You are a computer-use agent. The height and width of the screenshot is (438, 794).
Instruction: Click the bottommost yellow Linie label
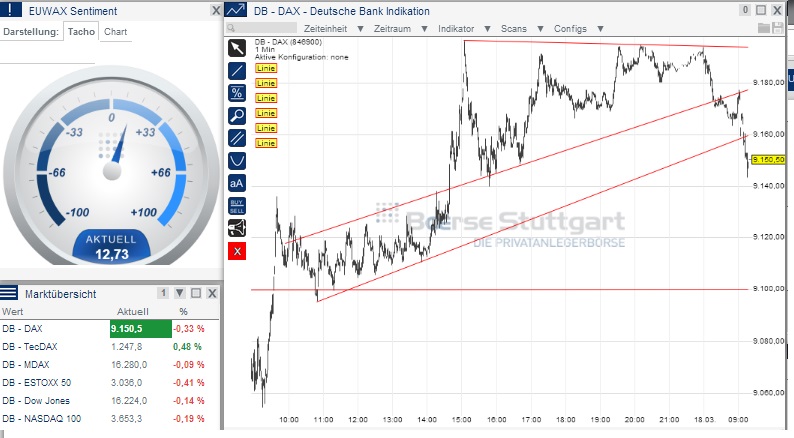[x=266, y=143]
